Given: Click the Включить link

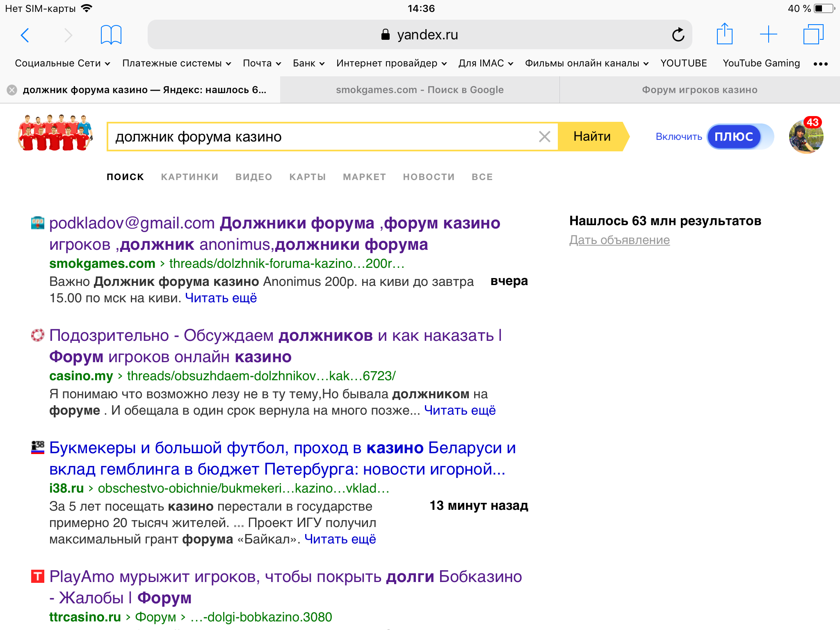Looking at the screenshot, I should pyautogui.click(x=679, y=137).
